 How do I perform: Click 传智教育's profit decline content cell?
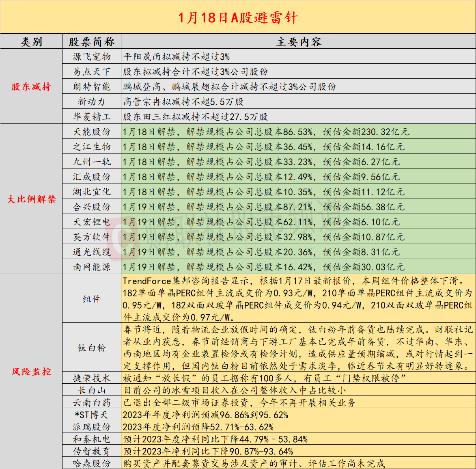click(298, 451)
